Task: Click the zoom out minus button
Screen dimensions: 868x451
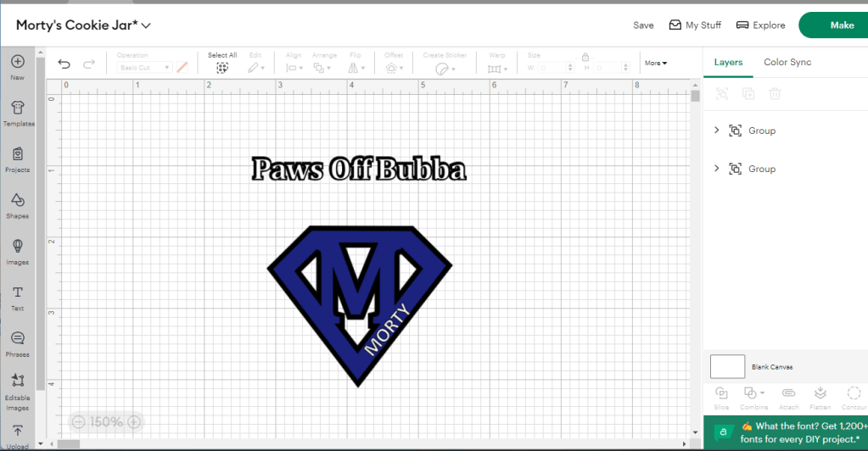Action: click(79, 421)
